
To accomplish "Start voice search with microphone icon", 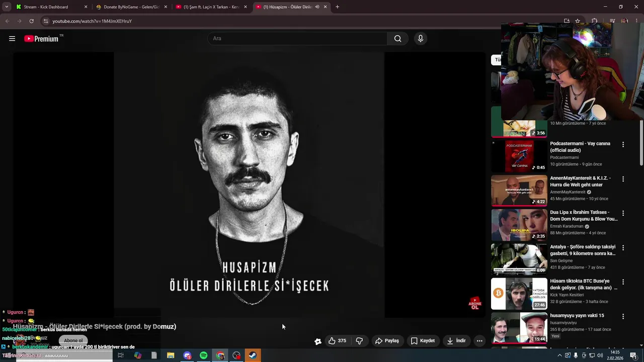I will point(421,39).
